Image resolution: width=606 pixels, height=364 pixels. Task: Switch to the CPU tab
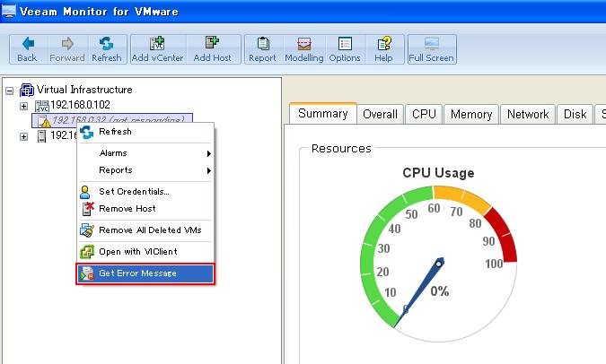tap(424, 114)
